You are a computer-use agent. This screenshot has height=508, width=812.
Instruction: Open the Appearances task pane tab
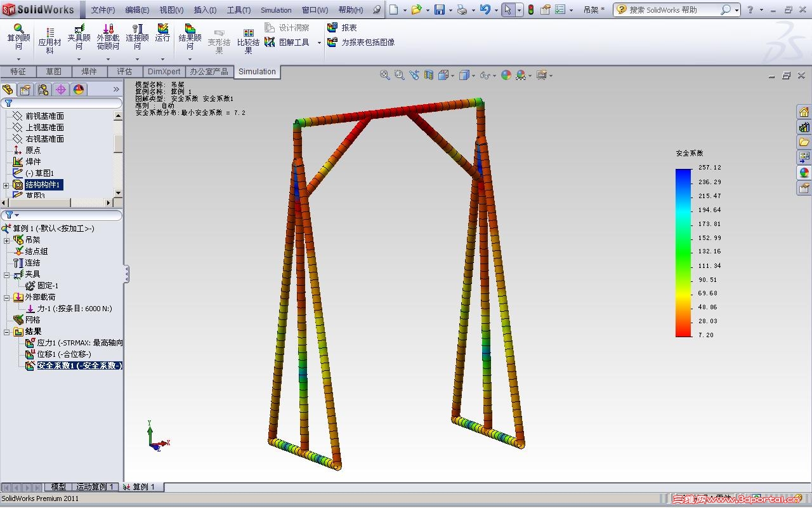804,173
